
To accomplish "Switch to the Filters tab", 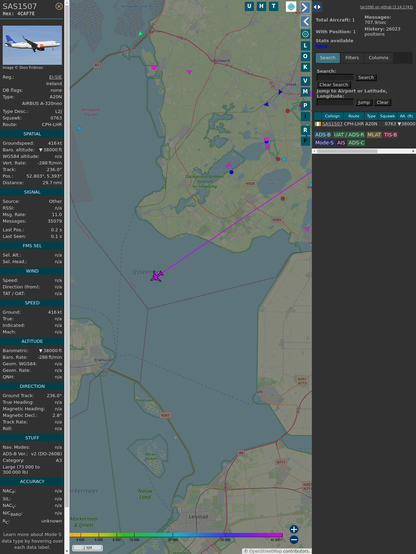I will (352, 58).
